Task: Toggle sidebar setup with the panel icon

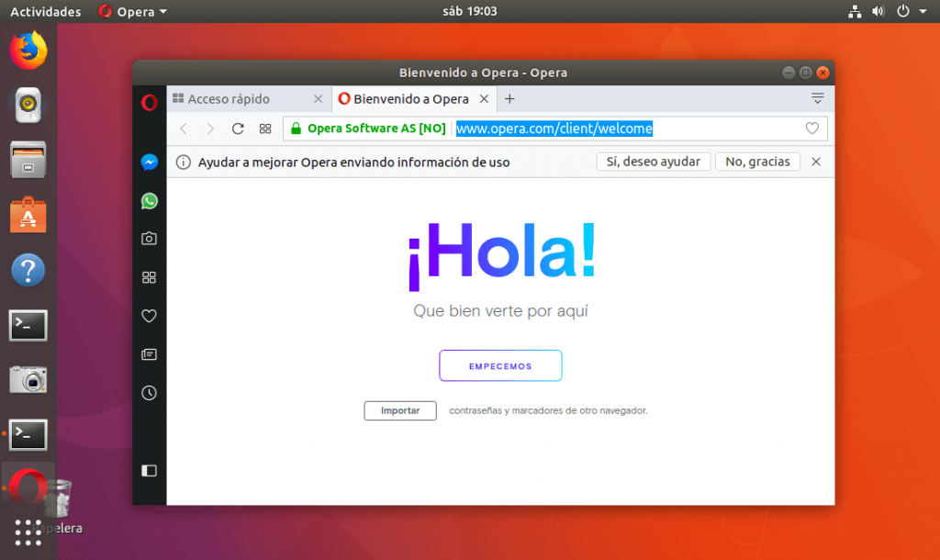Action: 149,470
